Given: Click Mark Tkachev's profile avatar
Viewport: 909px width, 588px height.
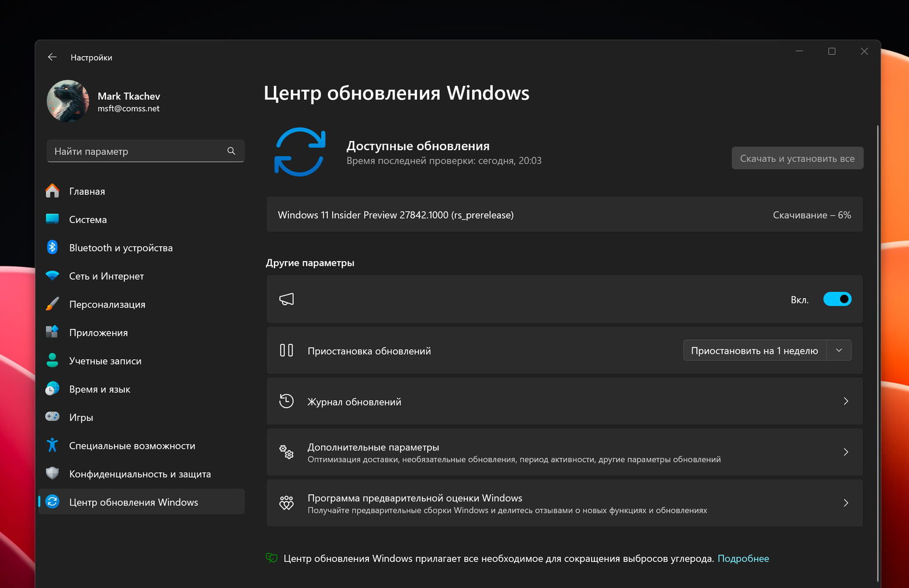Looking at the screenshot, I should (x=68, y=101).
